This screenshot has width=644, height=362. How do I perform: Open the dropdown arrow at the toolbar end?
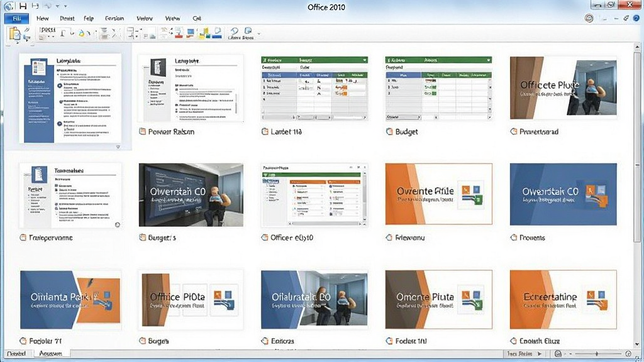258,33
